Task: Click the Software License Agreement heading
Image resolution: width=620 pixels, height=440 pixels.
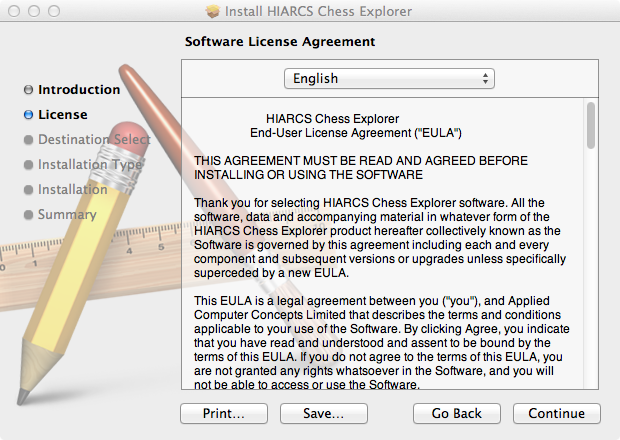Action: coord(280,42)
